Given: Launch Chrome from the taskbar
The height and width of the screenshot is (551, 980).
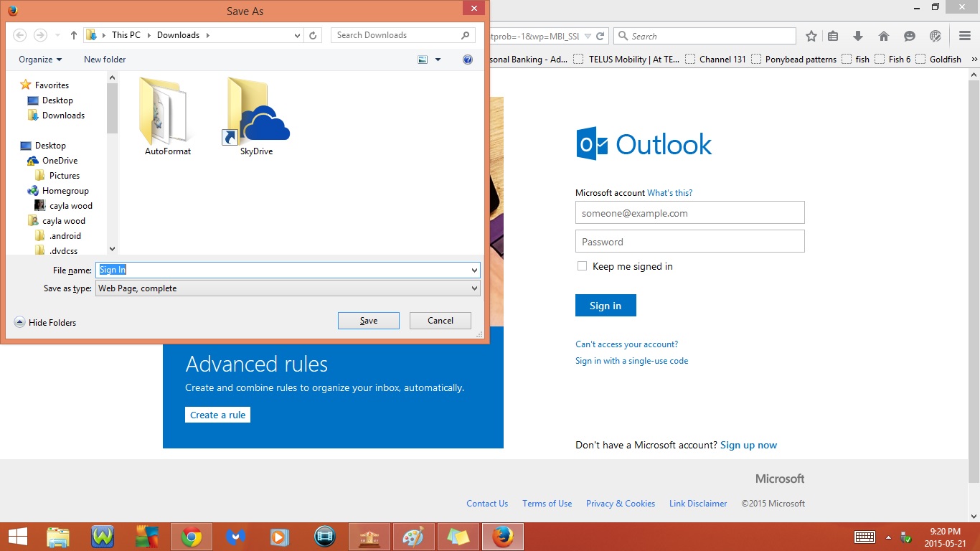Looking at the screenshot, I should pyautogui.click(x=191, y=537).
